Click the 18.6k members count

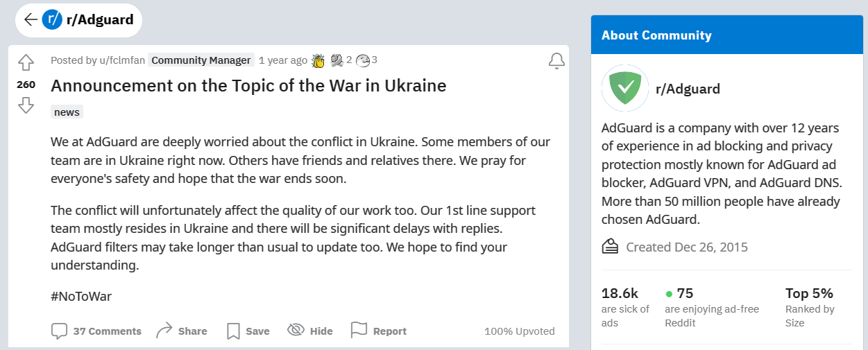click(x=620, y=293)
